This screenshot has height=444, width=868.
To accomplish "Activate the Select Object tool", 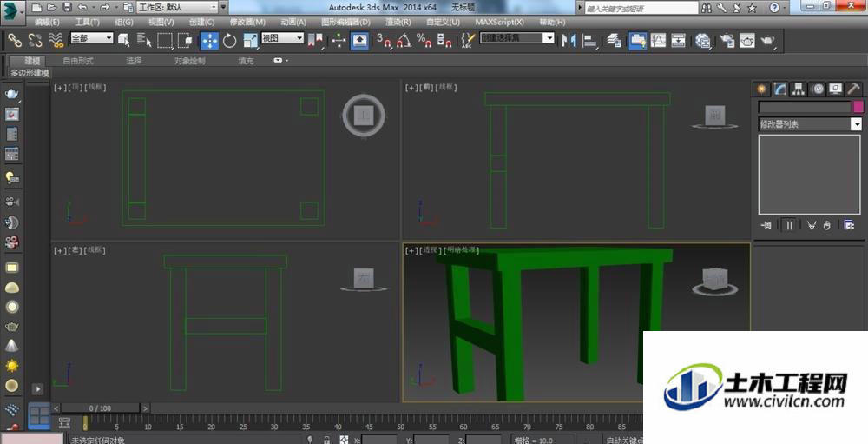I will coord(124,40).
